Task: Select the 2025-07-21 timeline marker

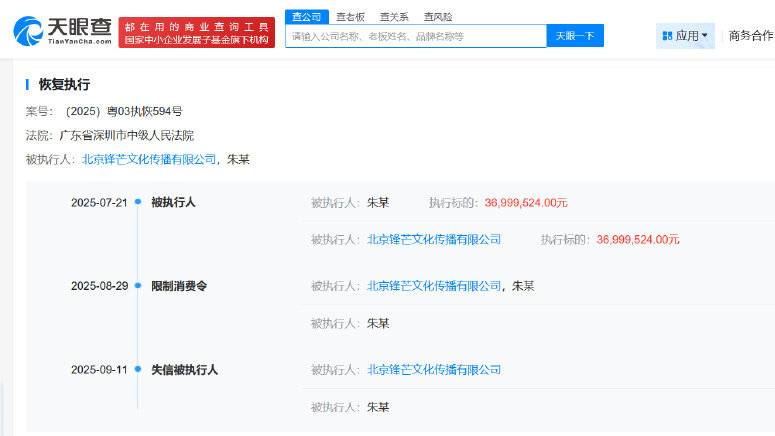Action: coord(138,202)
